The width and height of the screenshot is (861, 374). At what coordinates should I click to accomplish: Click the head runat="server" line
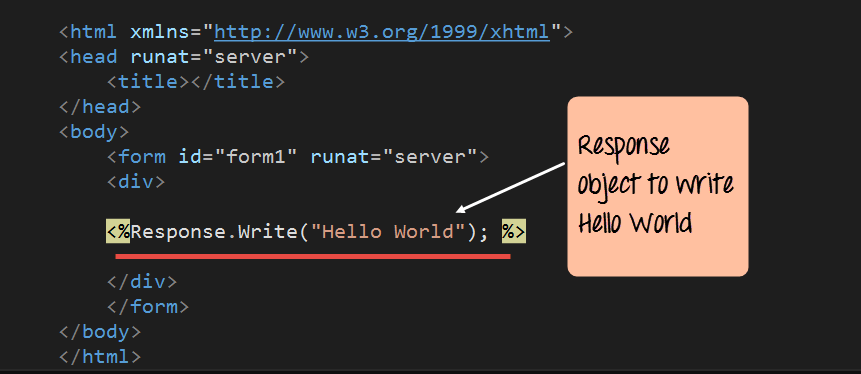click(184, 57)
